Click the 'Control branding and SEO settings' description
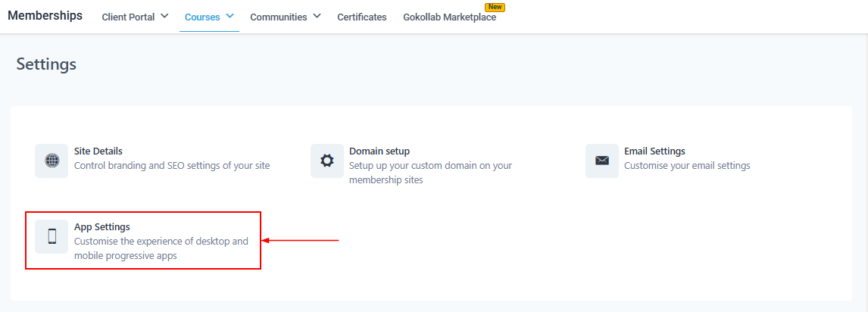Screen dimensions: 868x312 click(x=172, y=166)
